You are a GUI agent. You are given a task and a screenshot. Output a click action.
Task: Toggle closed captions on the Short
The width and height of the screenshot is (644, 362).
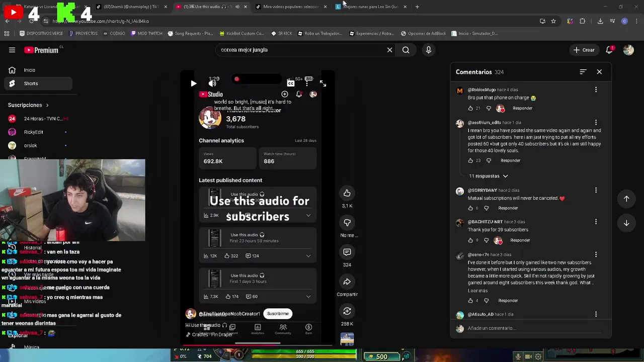[x=290, y=83]
